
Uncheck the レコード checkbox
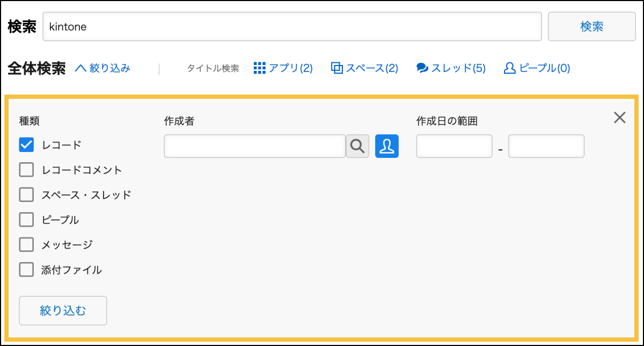point(27,145)
